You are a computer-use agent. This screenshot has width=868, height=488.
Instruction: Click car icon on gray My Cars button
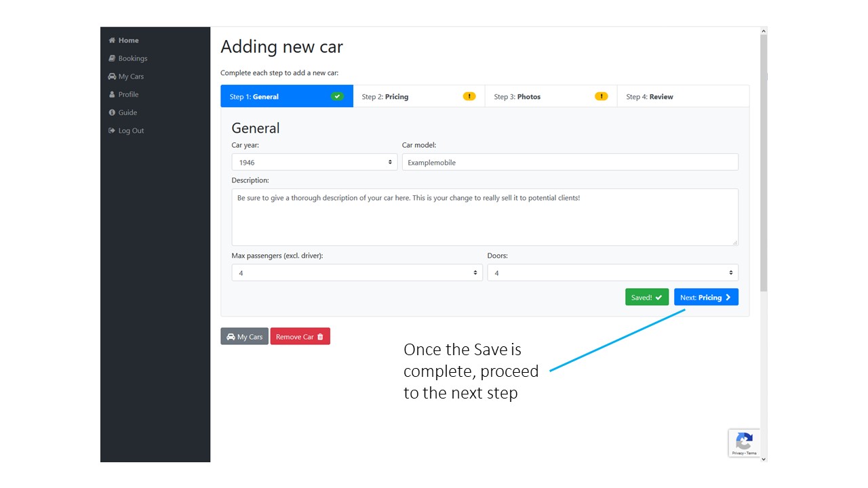point(231,337)
